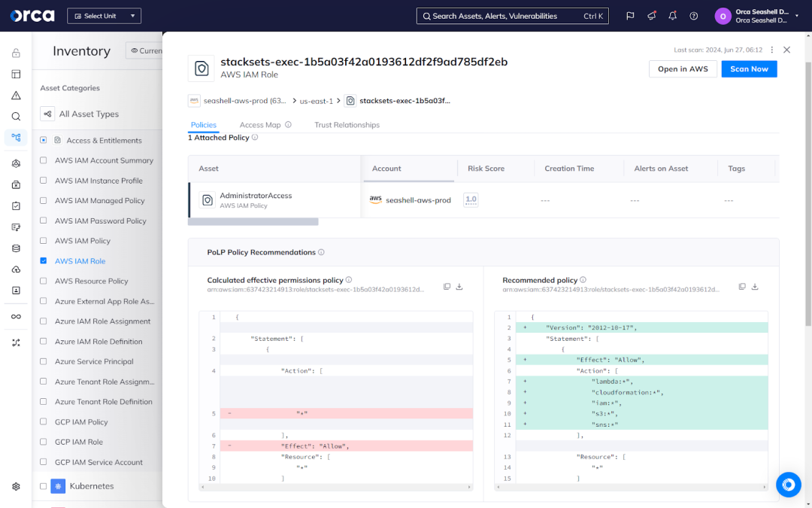Open the compliance checklist icon in sidebar
This screenshot has height=508, width=812.
(16, 205)
